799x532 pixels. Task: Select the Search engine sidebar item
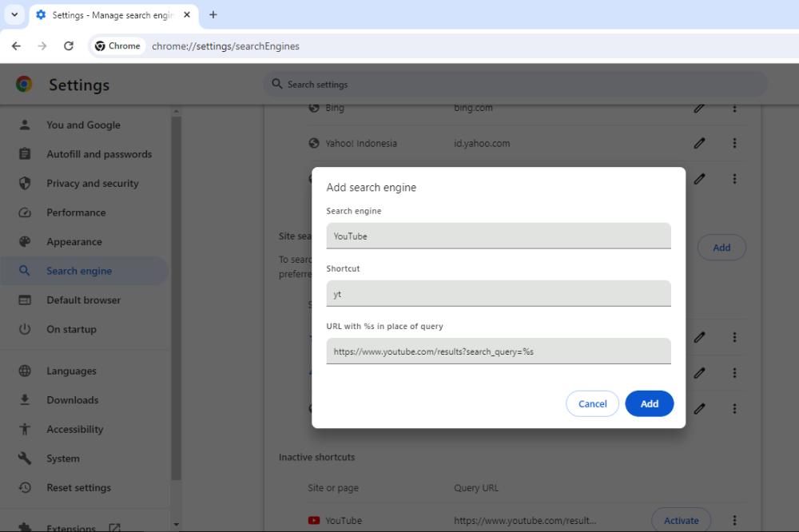[84, 271]
